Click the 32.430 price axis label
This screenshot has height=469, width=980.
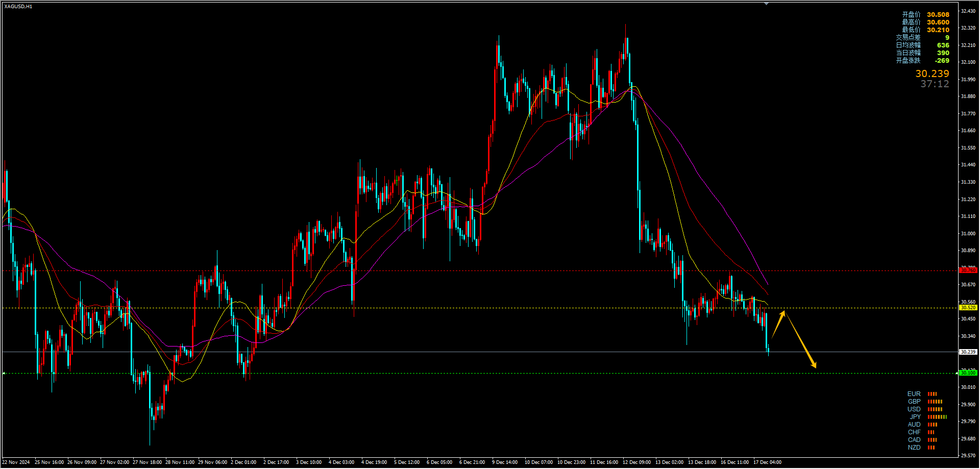point(968,11)
